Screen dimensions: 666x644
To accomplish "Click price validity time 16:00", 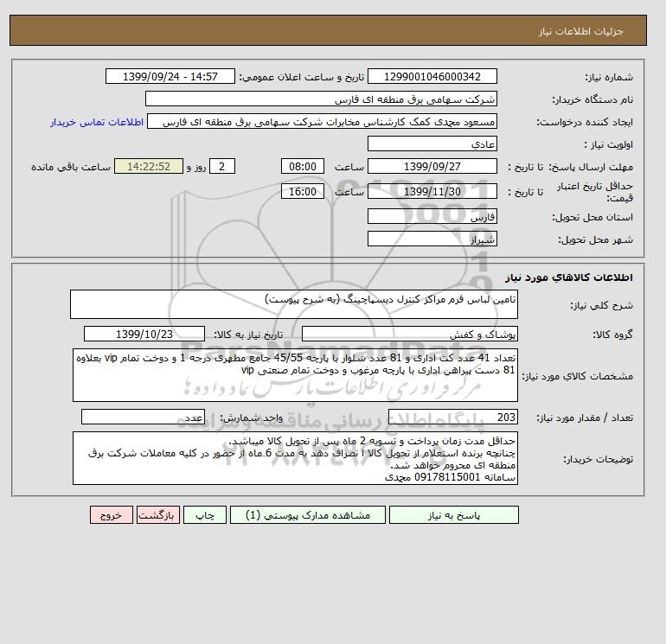I will (x=303, y=191).
